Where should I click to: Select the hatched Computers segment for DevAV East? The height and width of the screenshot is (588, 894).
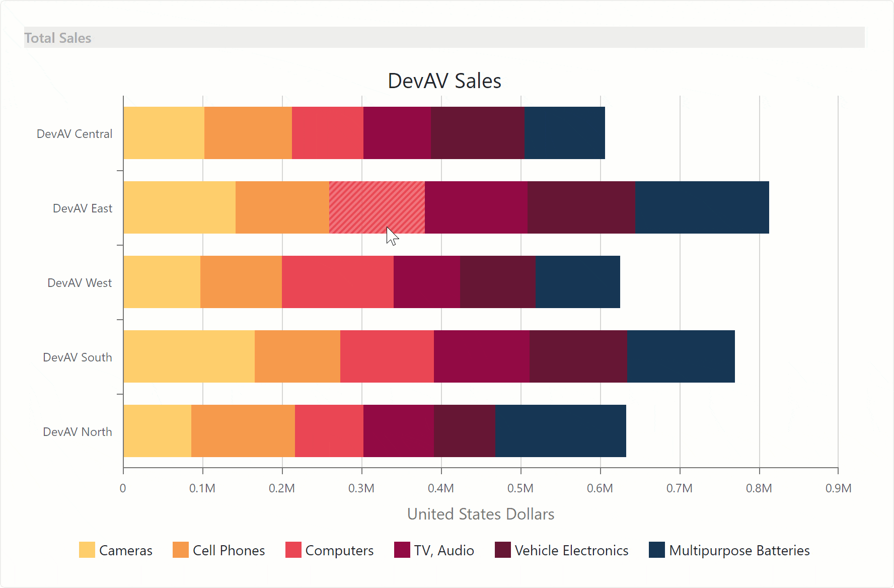pos(377,207)
